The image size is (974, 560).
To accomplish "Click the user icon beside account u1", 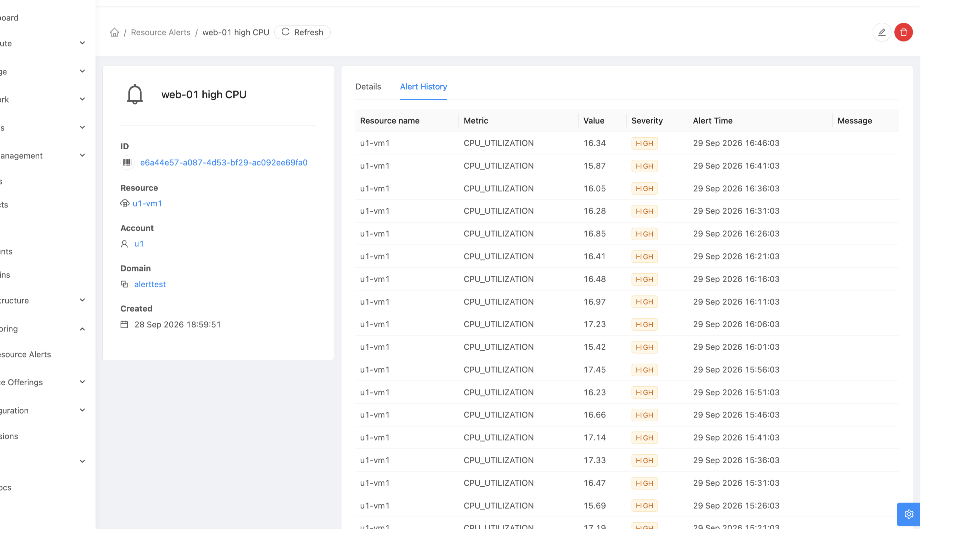I will pyautogui.click(x=124, y=244).
